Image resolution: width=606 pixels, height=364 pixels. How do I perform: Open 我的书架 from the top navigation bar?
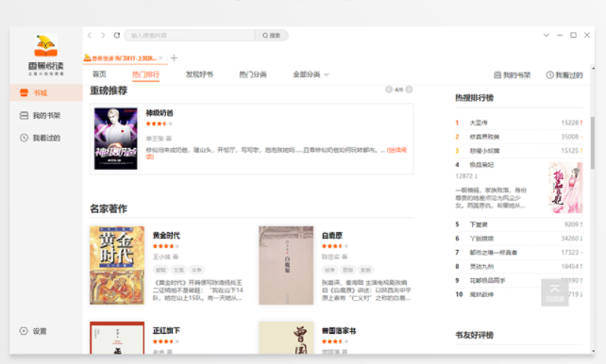(513, 74)
